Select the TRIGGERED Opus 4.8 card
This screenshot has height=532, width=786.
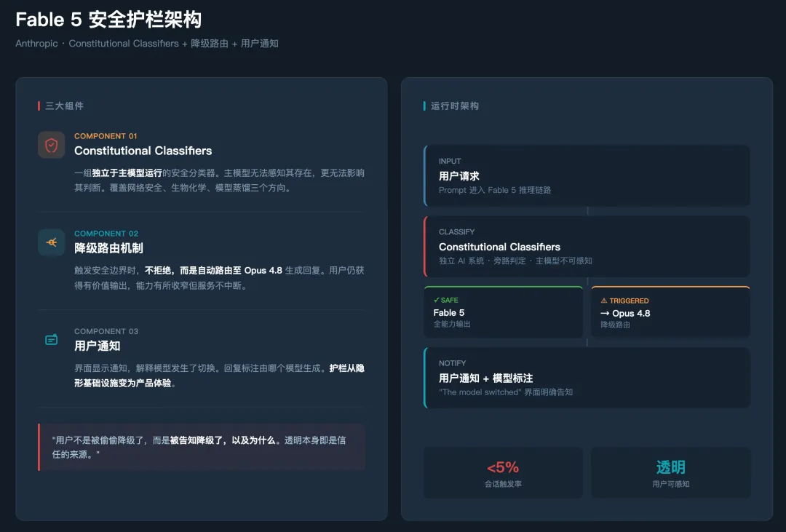[x=671, y=312]
